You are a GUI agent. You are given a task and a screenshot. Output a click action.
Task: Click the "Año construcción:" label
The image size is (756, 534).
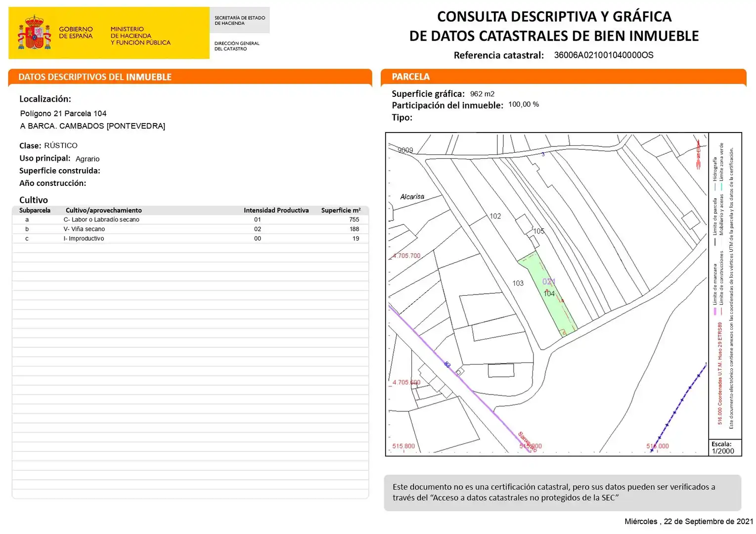point(52,183)
